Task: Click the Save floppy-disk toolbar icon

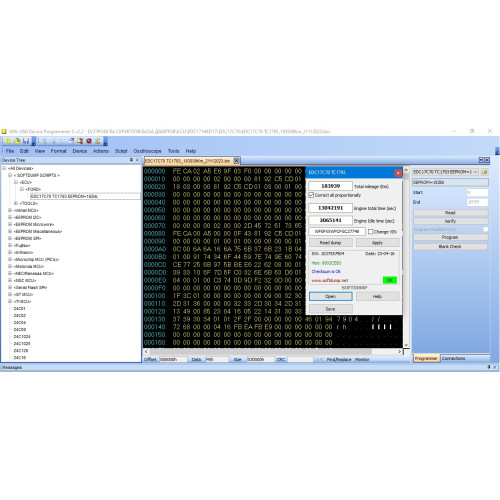Action: (x=26, y=141)
